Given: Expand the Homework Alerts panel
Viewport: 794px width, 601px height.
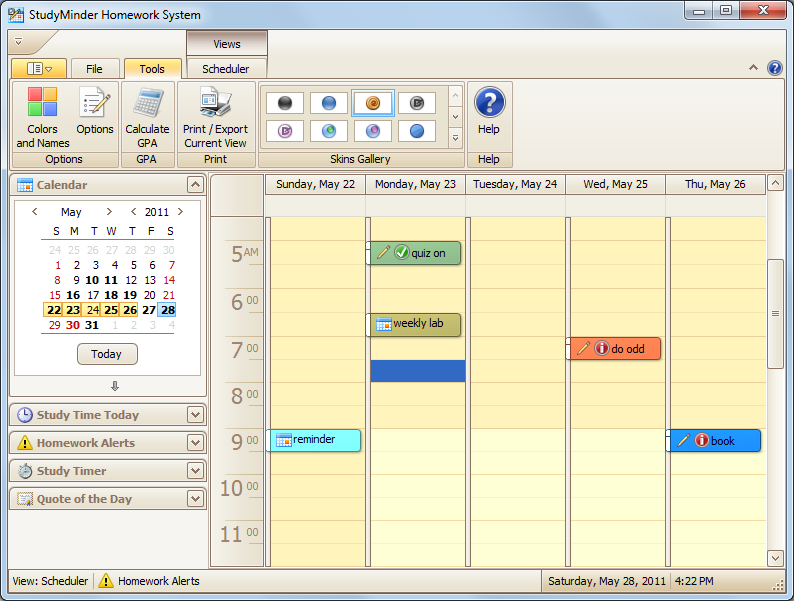Looking at the screenshot, I should pos(195,443).
